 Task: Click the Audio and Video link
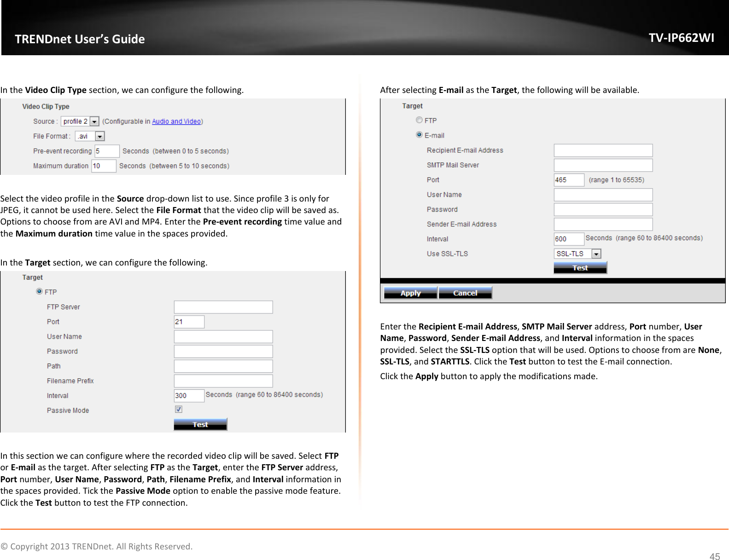(x=176, y=121)
